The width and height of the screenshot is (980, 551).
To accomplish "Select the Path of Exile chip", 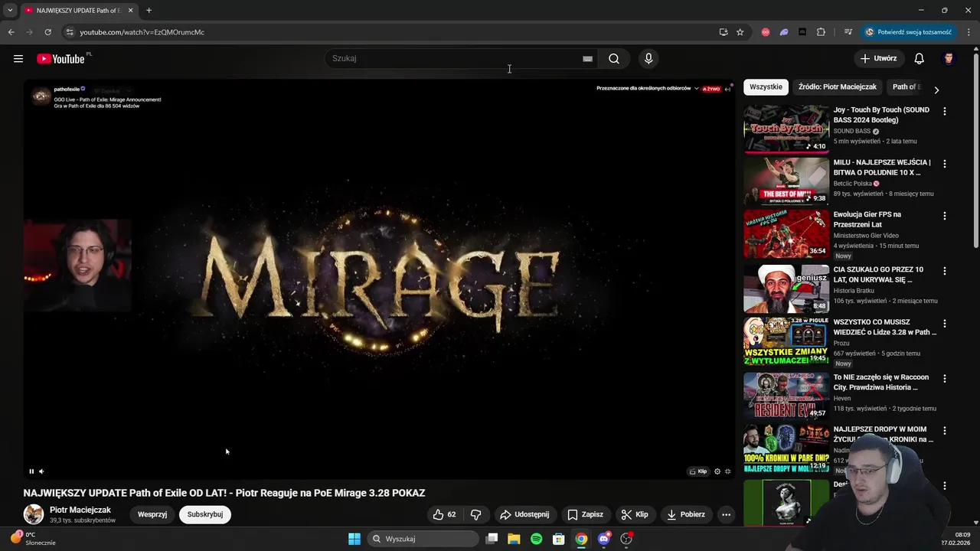I will [906, 87].
